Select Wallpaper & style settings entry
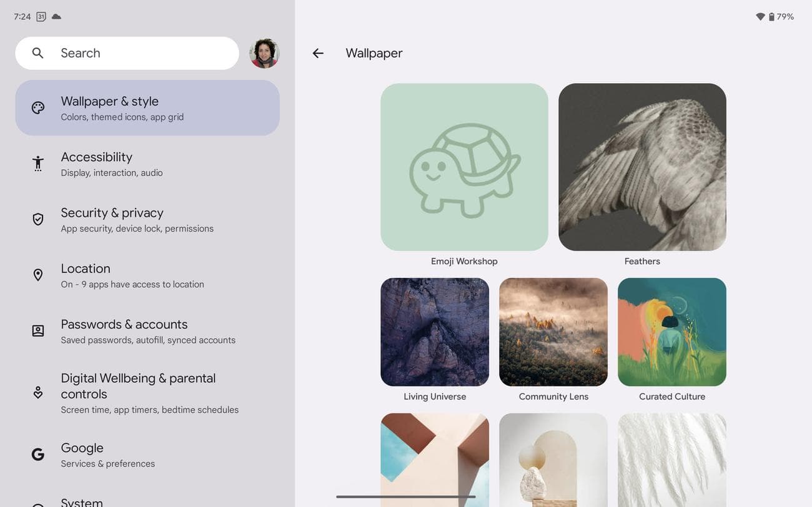The width and height of the screenshot is (812, 507). [x=147, y=108]
